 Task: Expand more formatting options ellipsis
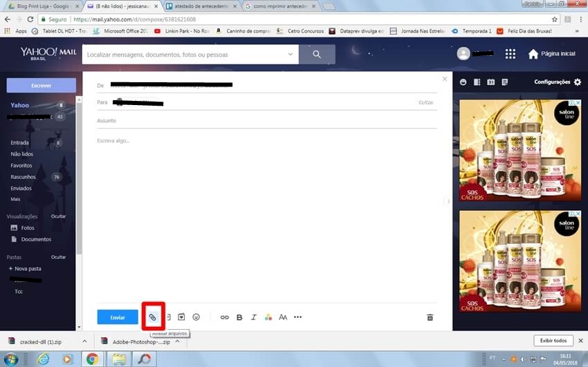pyautogui.click(x=298, y=317)
